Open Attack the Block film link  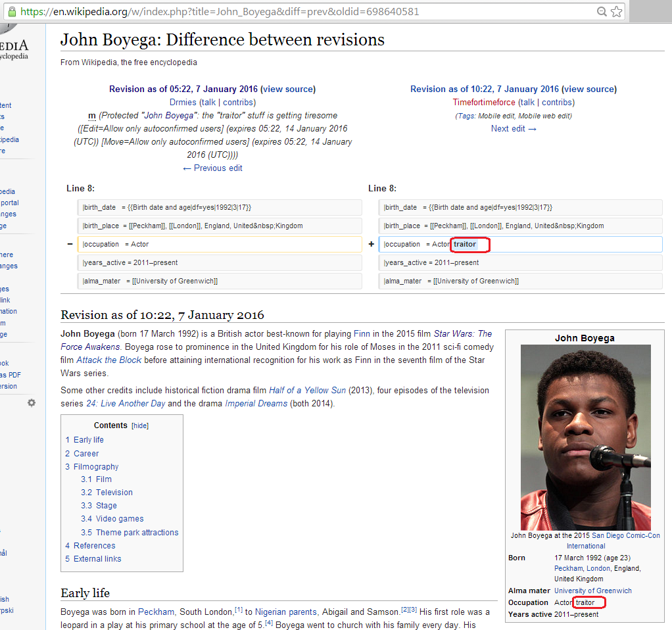(x=109, y=360)
